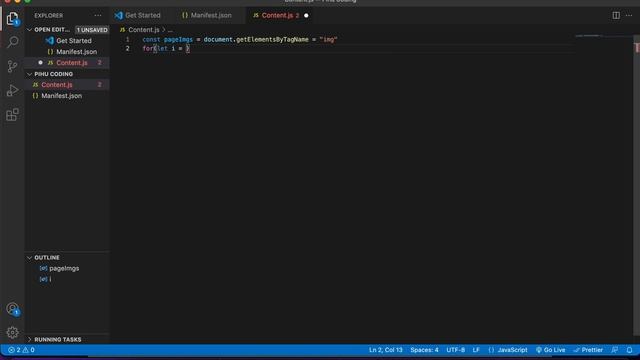Click Go Live in status bar
The height and width of the screenshot is (360, 640).
click(x=551, y=350)
